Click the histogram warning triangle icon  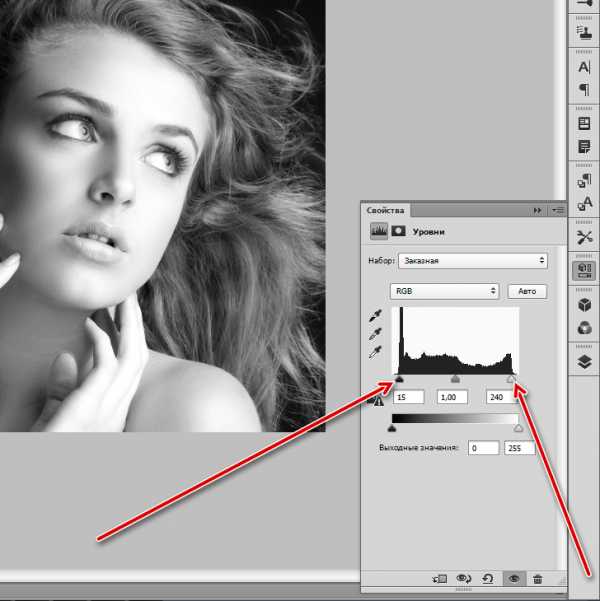(377, 402)
